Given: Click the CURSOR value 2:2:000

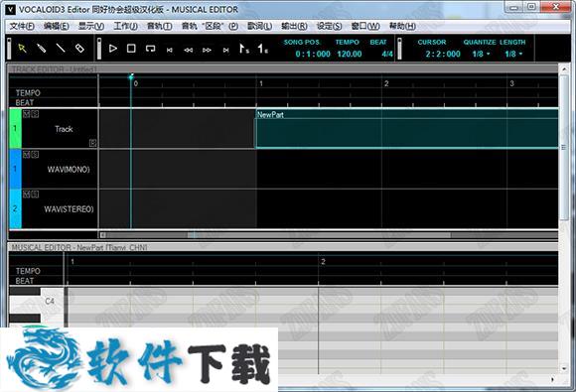Looking at the screenshot, I should [x=443, y=54].
